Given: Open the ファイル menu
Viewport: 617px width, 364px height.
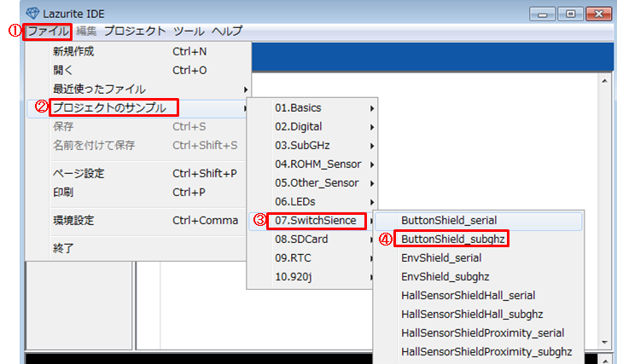Looking at the screenshot, I should (48, 31).
